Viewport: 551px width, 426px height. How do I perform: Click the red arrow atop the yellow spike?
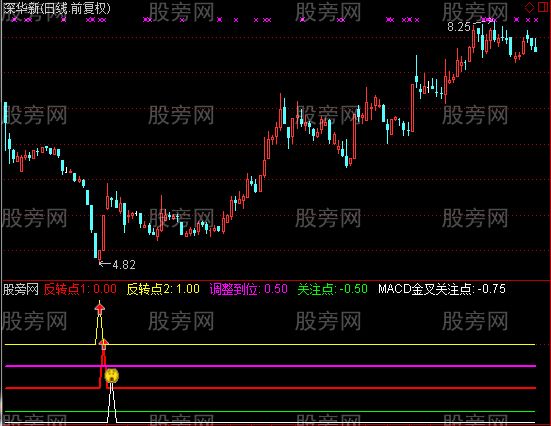pyautogui.click(x=100, y=309)
